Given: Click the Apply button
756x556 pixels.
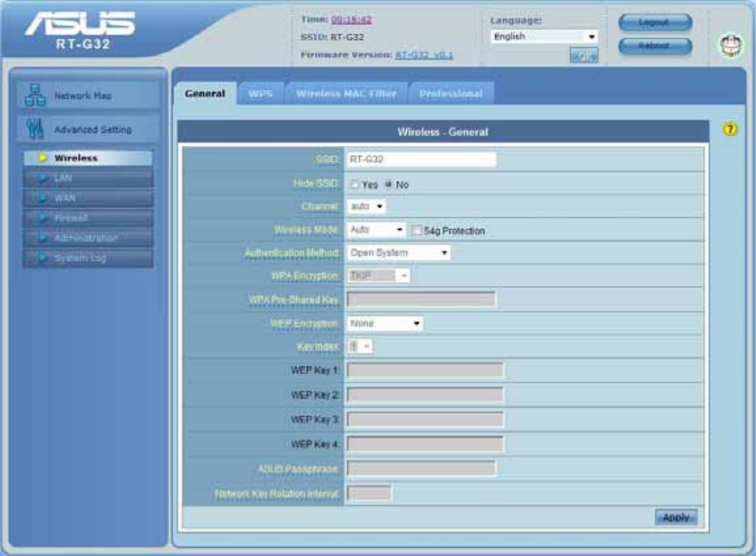Looking at the screenshot, I should pos(676,517).
